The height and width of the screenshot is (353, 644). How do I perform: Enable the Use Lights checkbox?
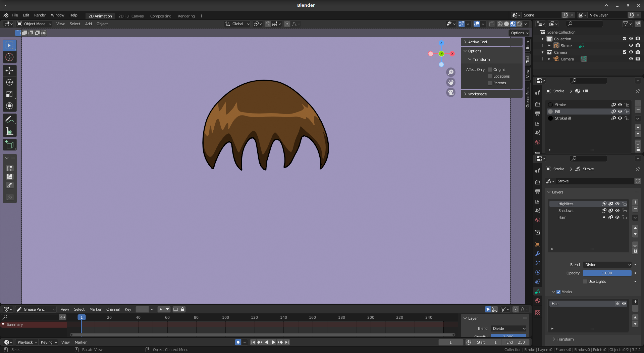coord(585,281)
